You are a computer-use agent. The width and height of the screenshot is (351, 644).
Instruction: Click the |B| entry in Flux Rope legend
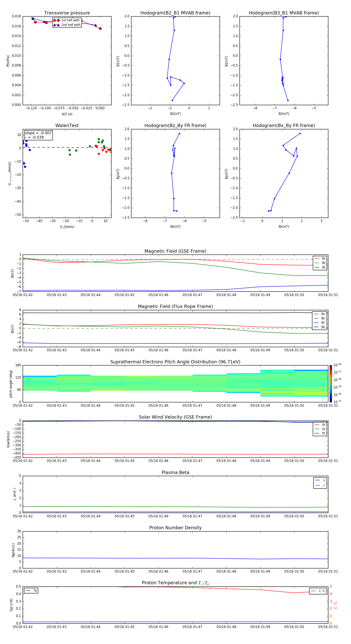pos(320,327)
